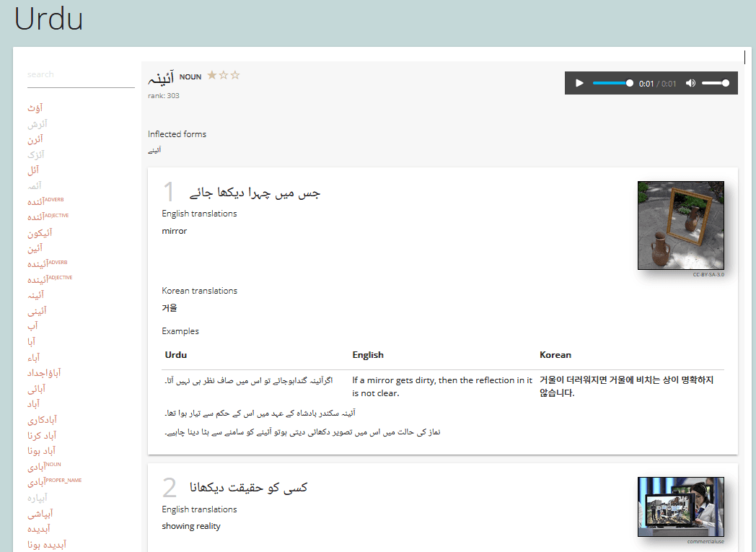Open the CC-BY-SA-3.0 license link

click(x=710, y=274)
